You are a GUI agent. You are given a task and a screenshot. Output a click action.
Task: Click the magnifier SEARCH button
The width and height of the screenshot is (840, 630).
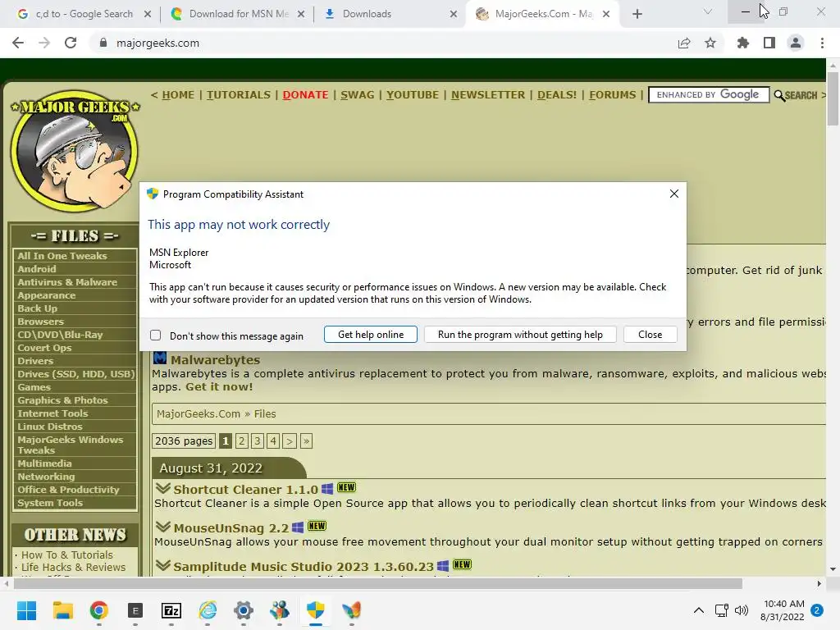click(796, 95)
